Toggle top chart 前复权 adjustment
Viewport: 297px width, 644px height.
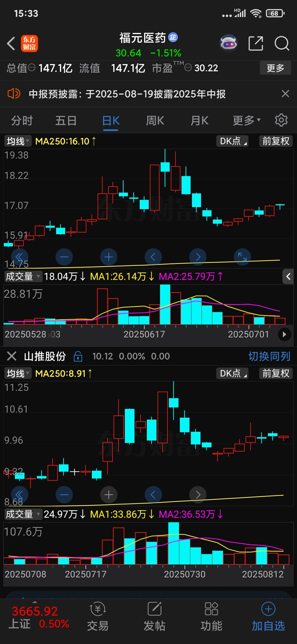[276, 141]
